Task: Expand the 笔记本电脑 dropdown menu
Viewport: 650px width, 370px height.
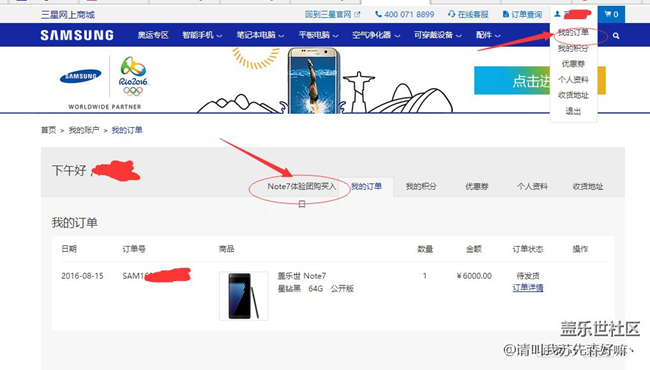Action: coord(260,35)
